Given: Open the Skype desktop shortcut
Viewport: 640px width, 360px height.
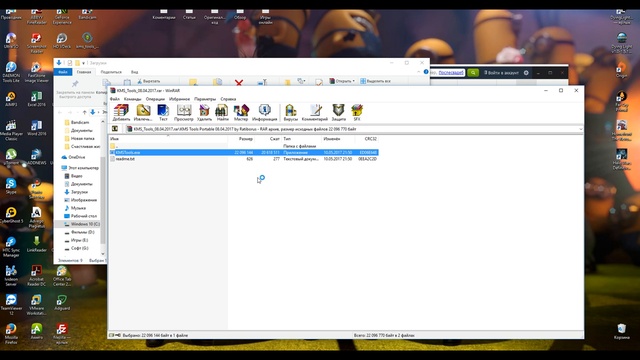Looking at the screenshot, I should (x=11, y=186).
